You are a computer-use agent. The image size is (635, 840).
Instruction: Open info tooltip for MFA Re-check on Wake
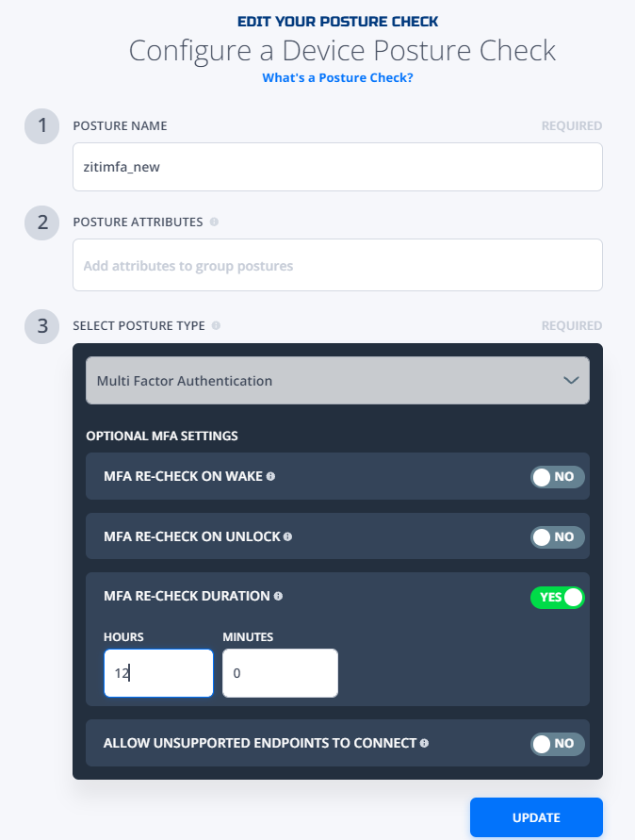tap(271, 476)
